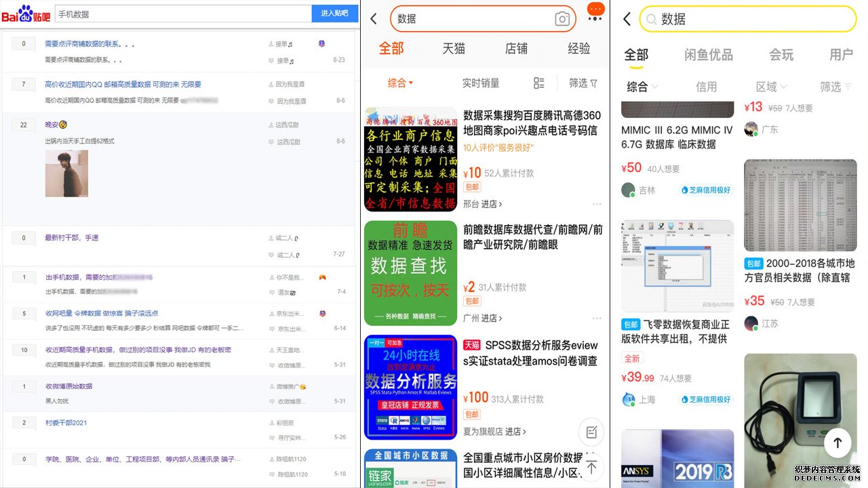Tap the camera icon in Taobao search
Viewport: 868px width, 488px height.
(561, 19)
